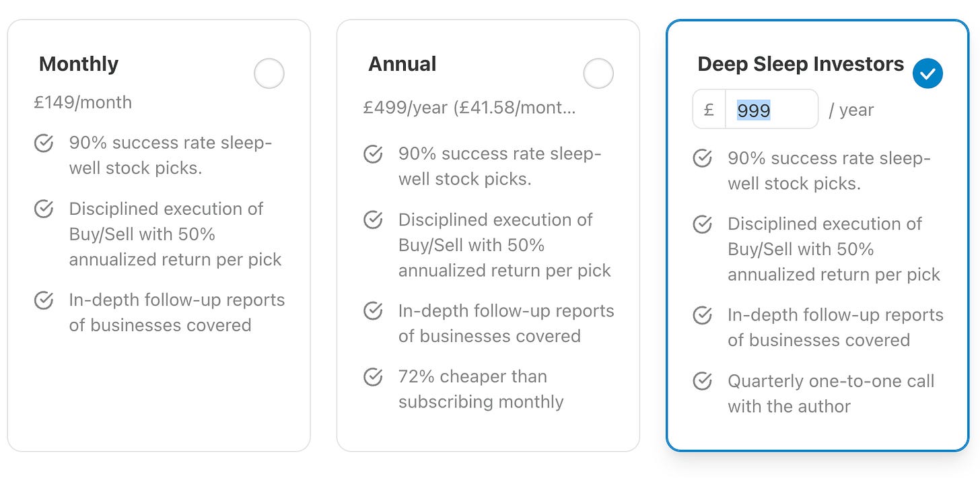This screenshot has height=478, width=980.
Task: Click Annual's 90% success rate check icon
Action: (x=373, y=154)
